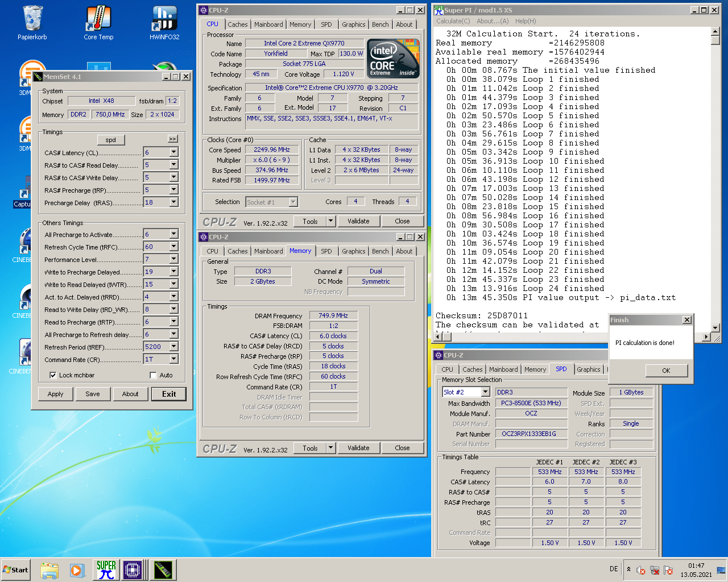Screen dimensions: 728x582
Task: Open Bench tab in top CPU-Z window
Action: coord(380,24)
